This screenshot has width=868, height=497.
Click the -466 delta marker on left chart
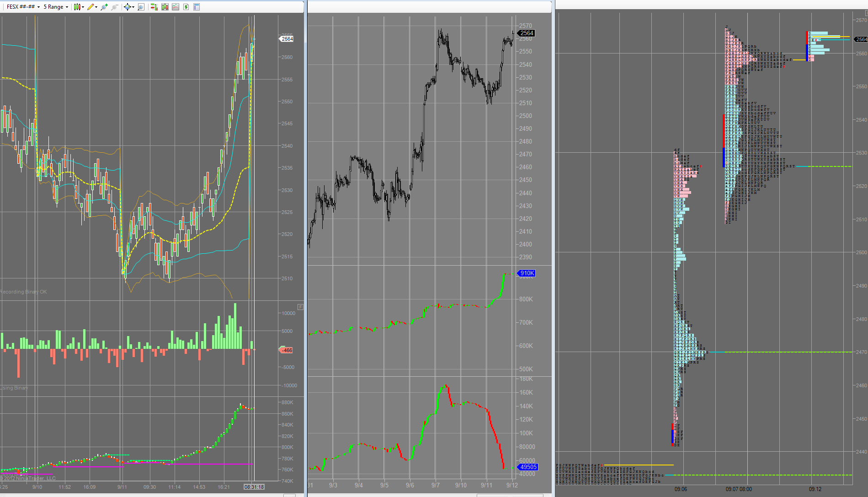286,350
